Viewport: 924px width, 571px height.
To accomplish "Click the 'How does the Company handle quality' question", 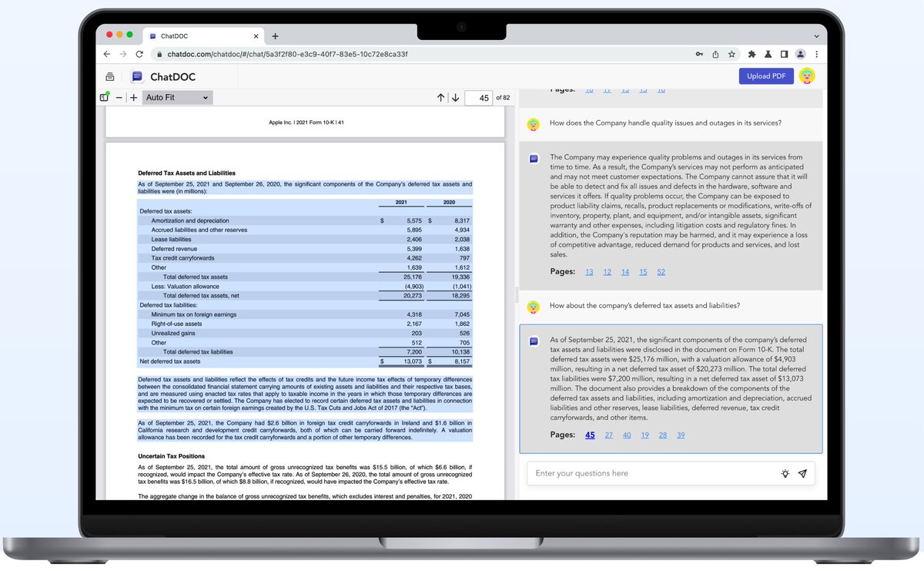I will (665, 123).
